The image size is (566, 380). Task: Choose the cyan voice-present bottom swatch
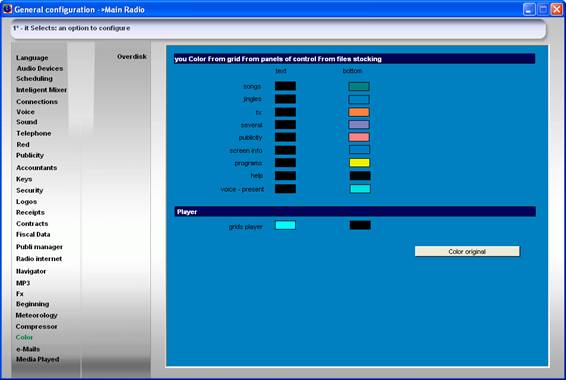pos(360,188)
